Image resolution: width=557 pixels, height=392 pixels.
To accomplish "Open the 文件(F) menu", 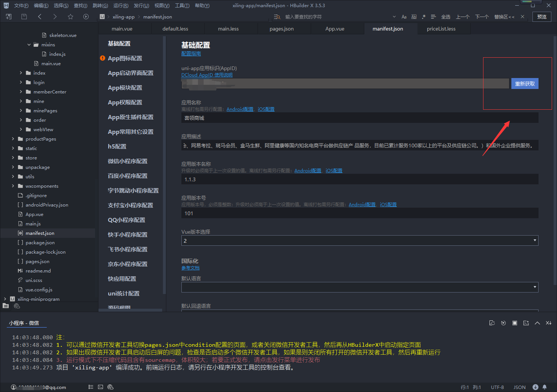I will [21, 6].
